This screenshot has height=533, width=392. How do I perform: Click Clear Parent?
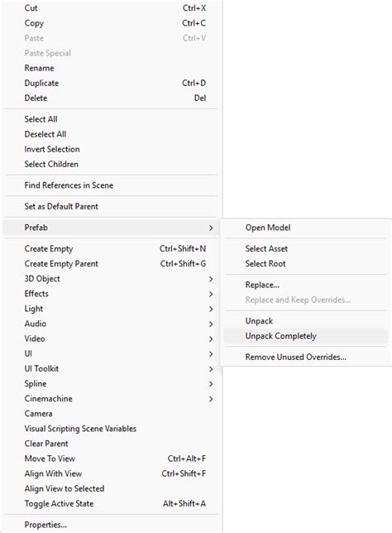(x=111, y=444)
